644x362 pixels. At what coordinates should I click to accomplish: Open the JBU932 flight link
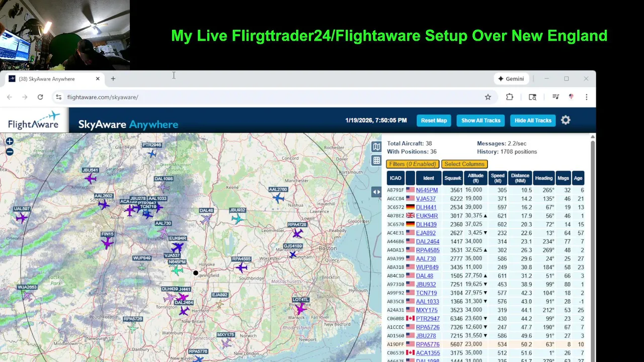pyautogui.click(x=426, y=285)
